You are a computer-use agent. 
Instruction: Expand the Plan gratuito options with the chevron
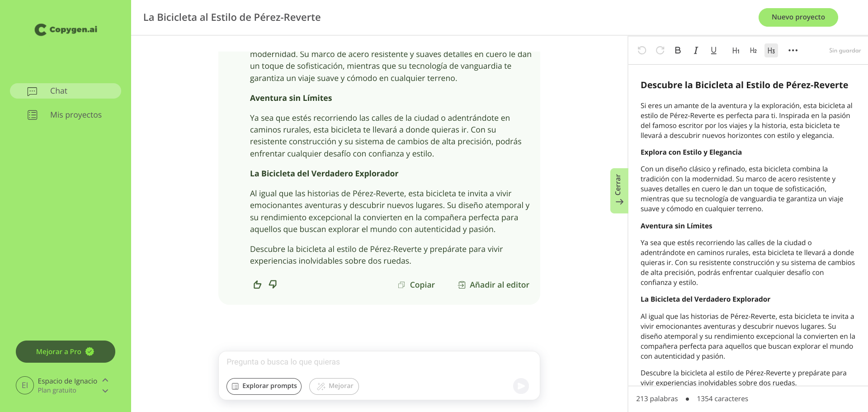pos(105,390)
